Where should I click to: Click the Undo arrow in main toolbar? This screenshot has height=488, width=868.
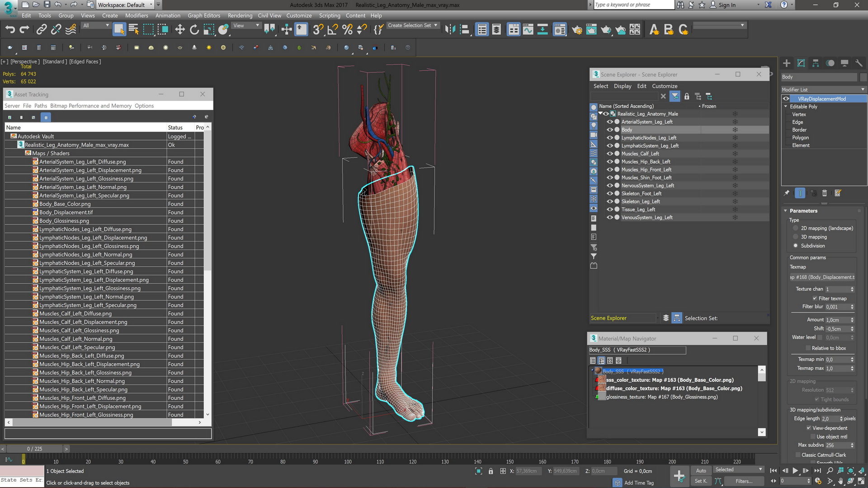tap(10, 30)
